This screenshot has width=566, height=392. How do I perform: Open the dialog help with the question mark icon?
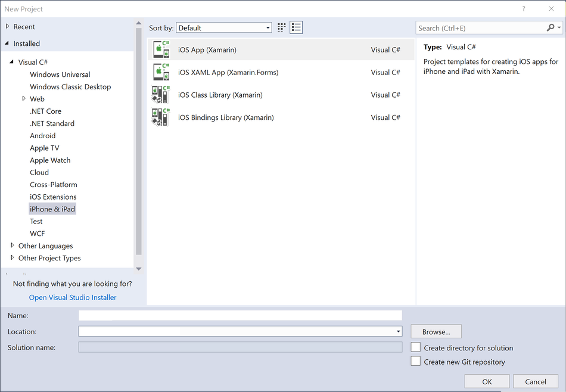[523, 9]
